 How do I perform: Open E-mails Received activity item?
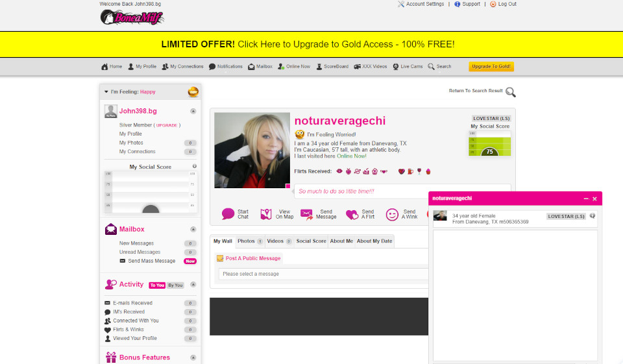pyautogui.click(x=132, y=303)
